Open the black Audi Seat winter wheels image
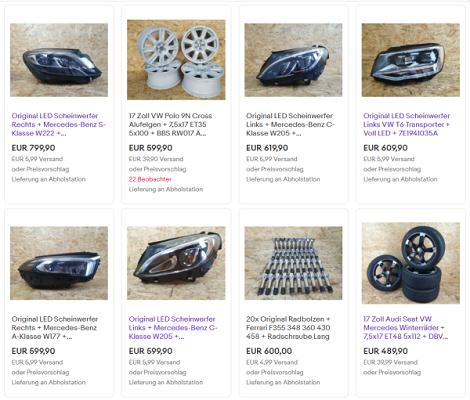Viewport: 470px width, 400px height. 411,263
